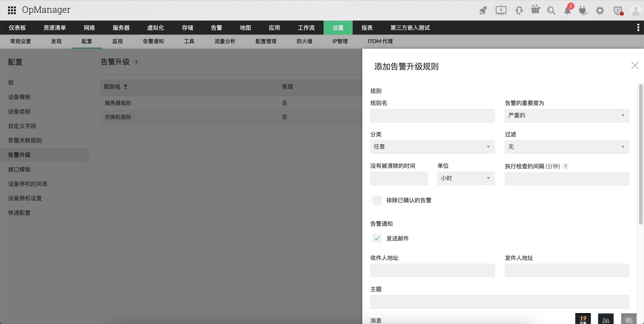This screenshot has width=644, height=324.
Task: Close the 添加告警升级规则 dialog
Action: coord(635,65)
